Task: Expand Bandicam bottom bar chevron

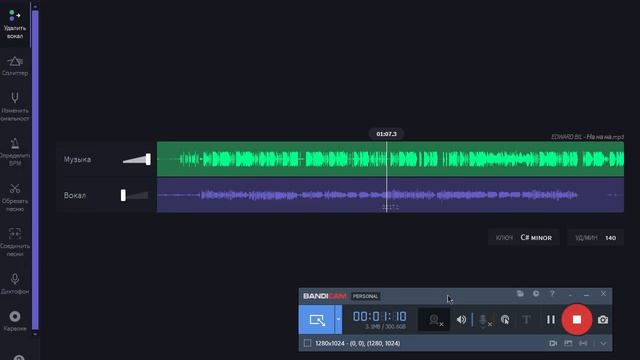Action: click(603, 343)
